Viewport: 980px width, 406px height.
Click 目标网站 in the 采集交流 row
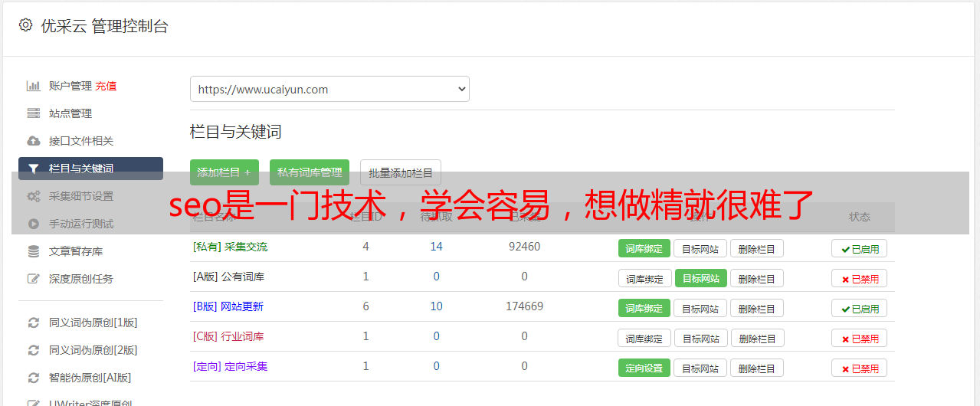[700, 248]
